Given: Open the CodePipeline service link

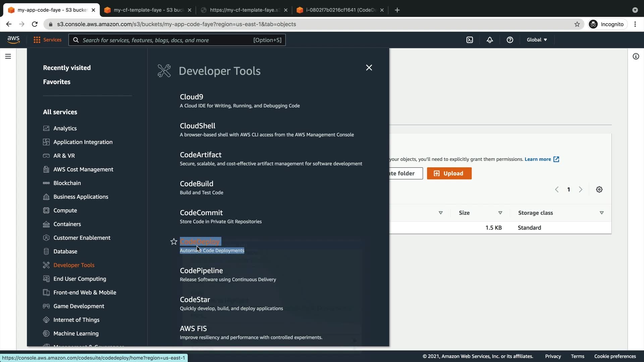Looking at the screenshot, I should click(201, 270).
